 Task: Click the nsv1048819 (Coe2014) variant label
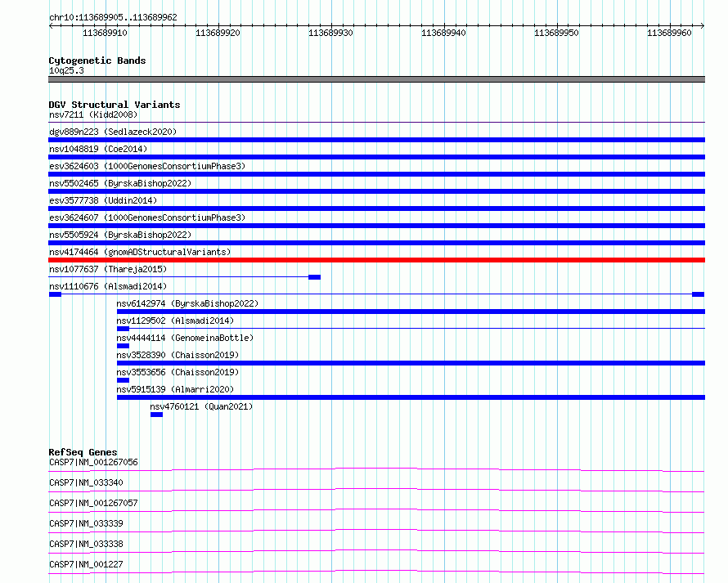click(97, 150)
